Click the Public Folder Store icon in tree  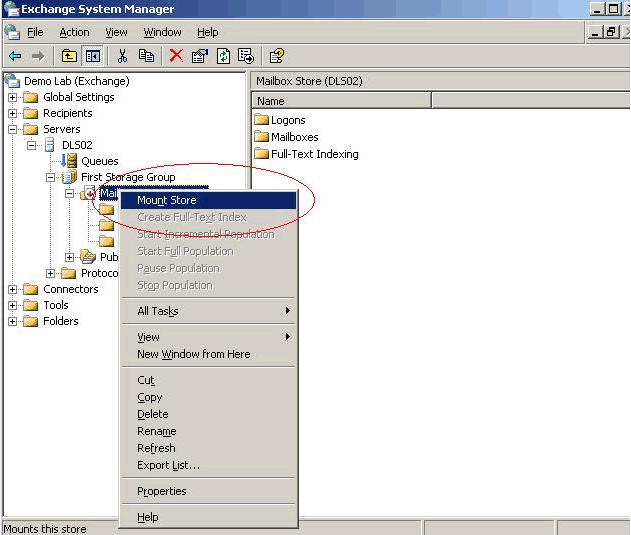(88, 256)
